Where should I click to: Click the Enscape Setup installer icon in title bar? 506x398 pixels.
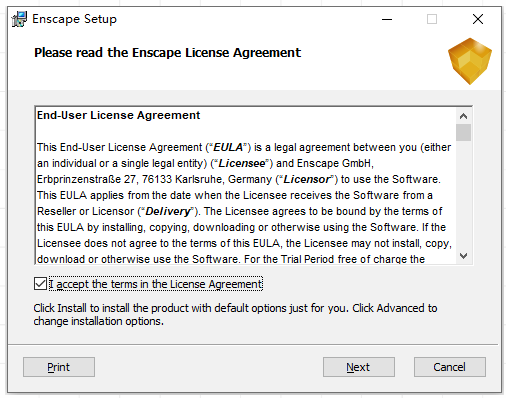click(19, 19)
